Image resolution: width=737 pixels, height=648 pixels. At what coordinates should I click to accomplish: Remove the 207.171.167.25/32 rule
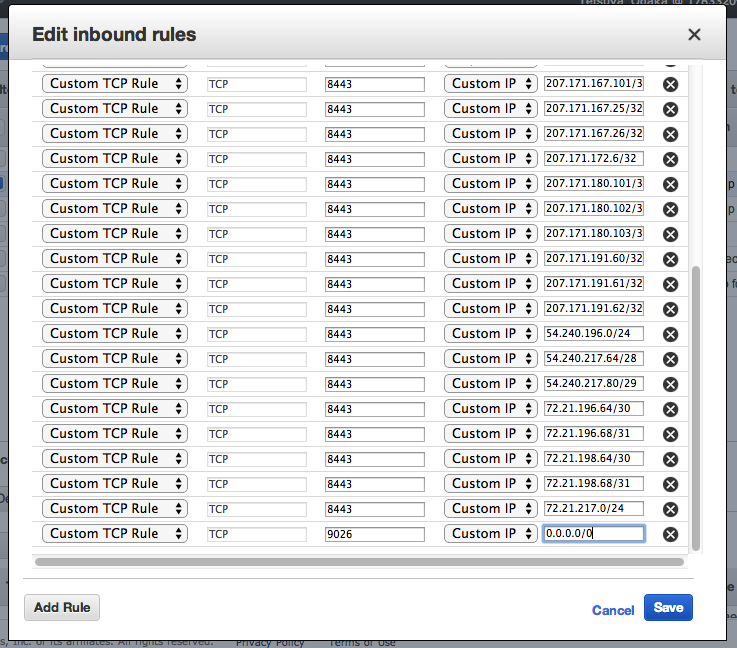pyautogui.click(x=670, y=109)
